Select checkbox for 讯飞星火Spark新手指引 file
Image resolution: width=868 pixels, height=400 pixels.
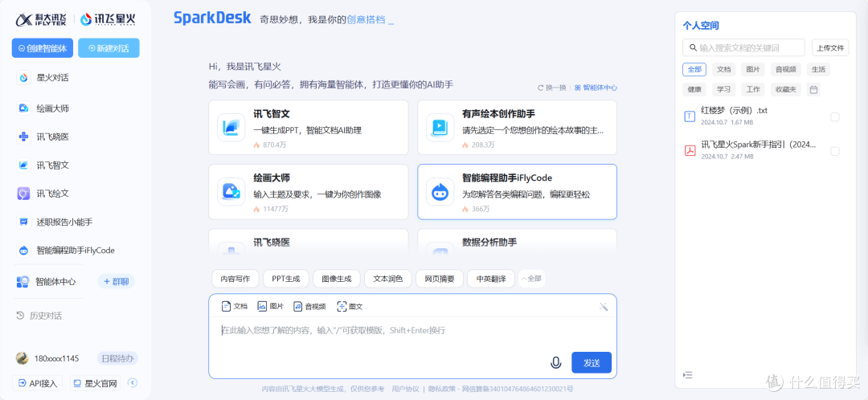pyautogui.click(x=835, y=151)
